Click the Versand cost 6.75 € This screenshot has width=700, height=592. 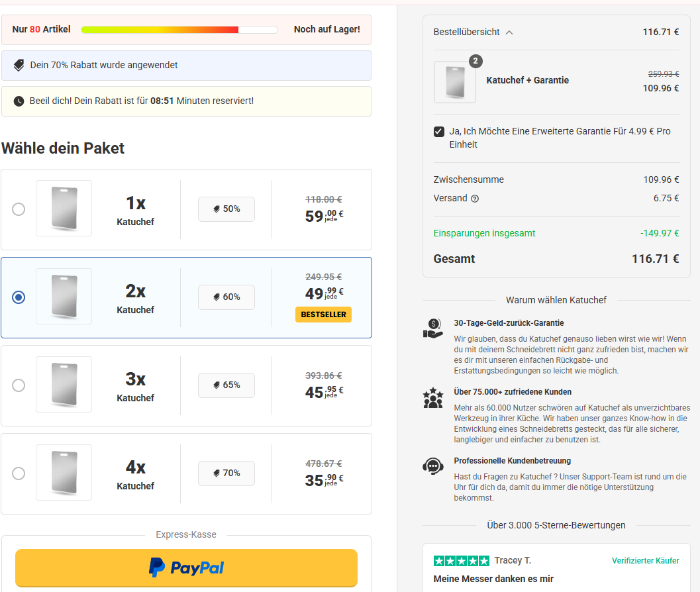[x=666, y=198]
